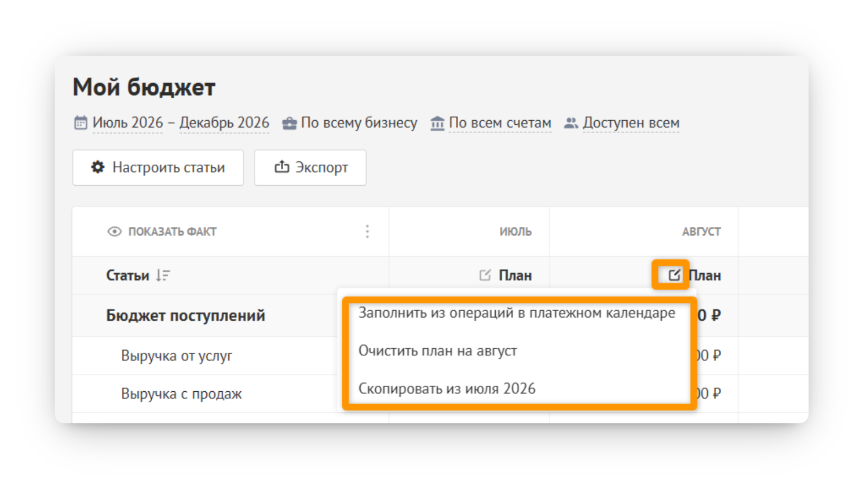The width and height of the screenshot is (868, 491).
Task: Click the briefcase business icon
Action: tap(289, 123)
